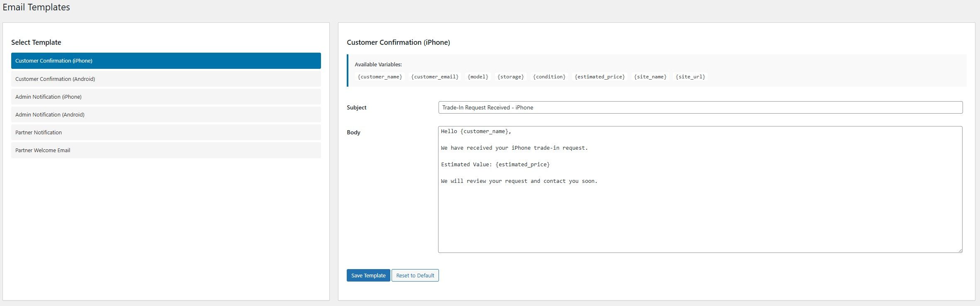Click the {estimated_price} variable tag

600,77
